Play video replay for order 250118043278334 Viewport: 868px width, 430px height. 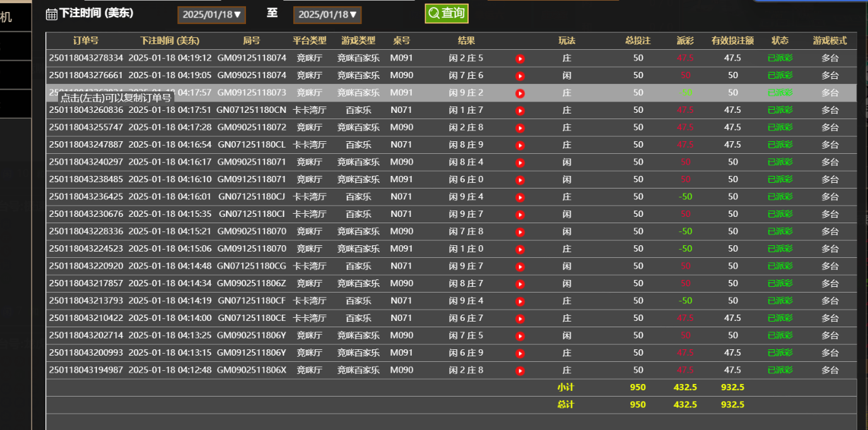520,59
